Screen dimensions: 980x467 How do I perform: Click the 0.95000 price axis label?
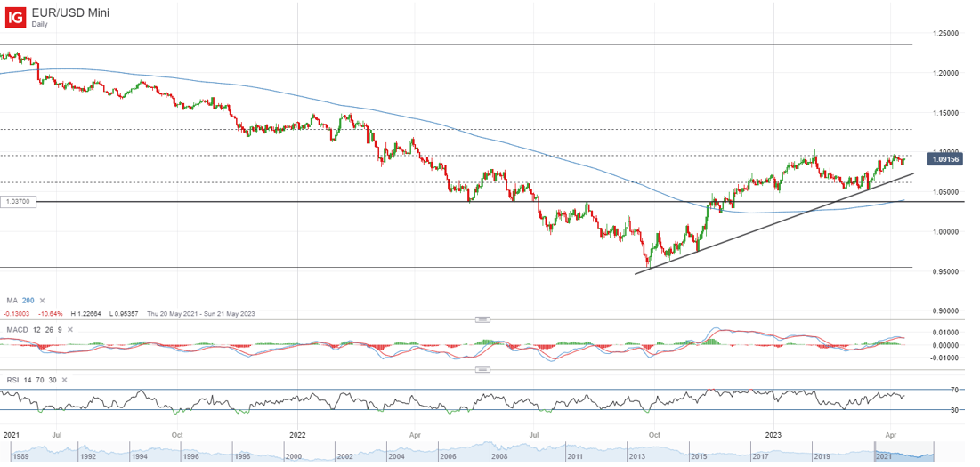pyautogui.click(x=946, y=271)
